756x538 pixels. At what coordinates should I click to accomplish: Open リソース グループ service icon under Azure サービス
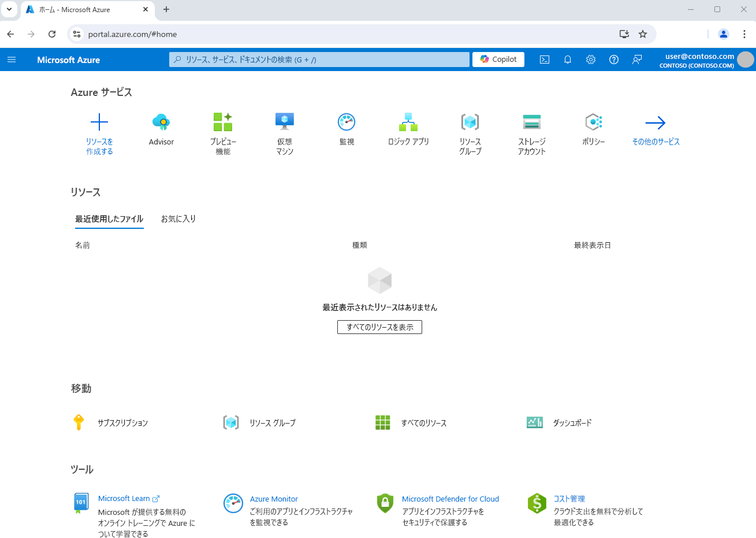pos(470,122)
